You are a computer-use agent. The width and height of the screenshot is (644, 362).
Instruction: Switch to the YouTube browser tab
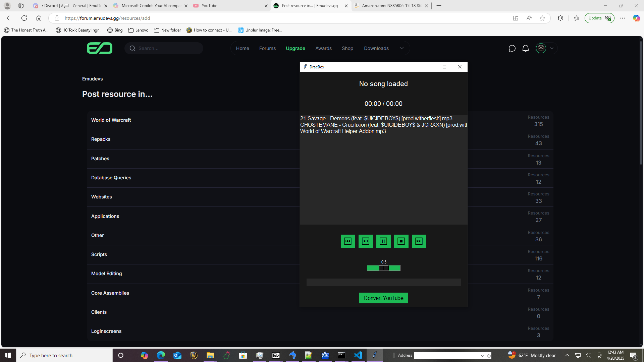pyautogui.click(x=231, y=6)
